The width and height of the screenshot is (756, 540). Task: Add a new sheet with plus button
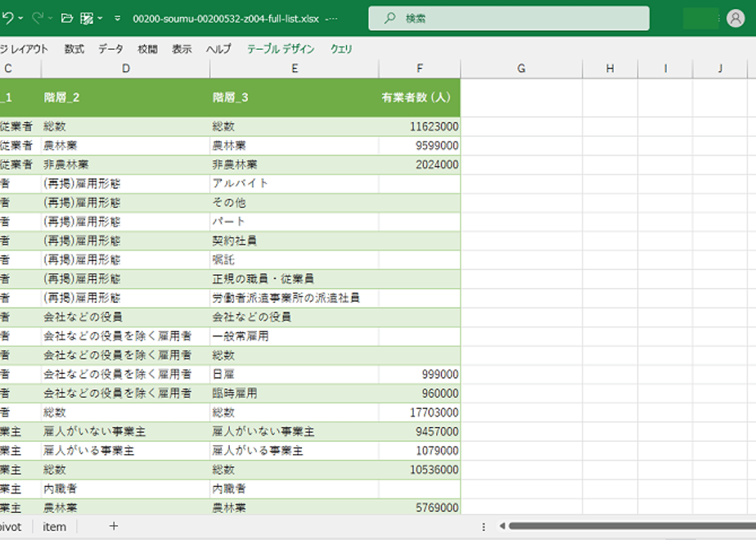[x=114, y=527]
